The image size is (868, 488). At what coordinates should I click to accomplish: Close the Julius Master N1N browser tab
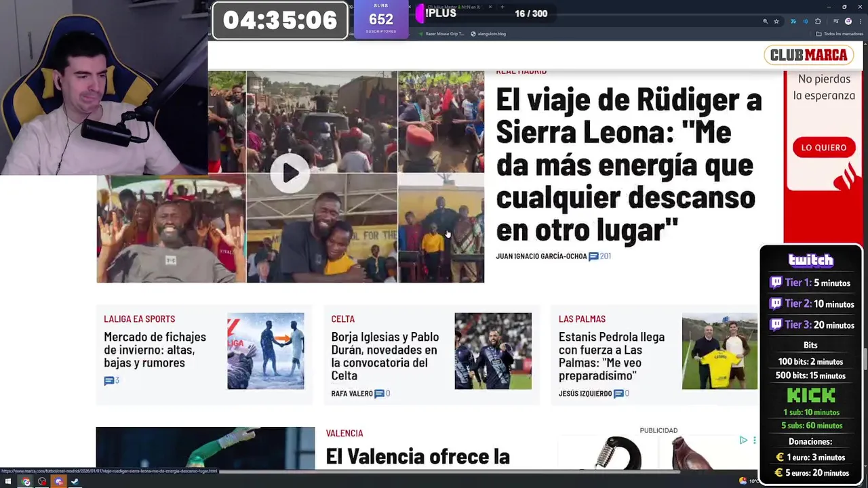[x=490, y=7]
